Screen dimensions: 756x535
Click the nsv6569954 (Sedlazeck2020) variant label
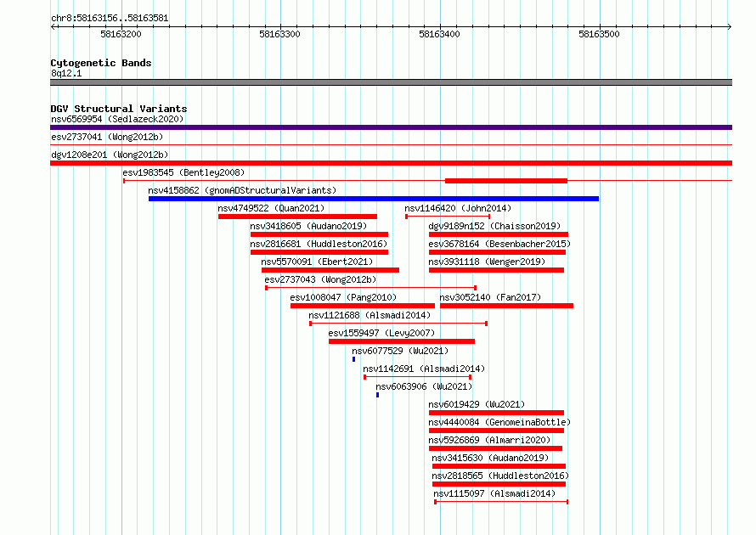117,119
